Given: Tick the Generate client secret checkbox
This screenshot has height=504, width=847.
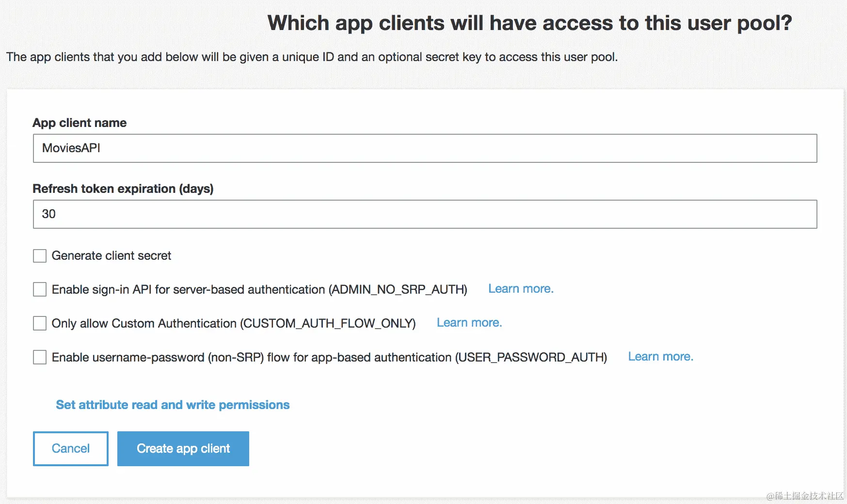Looking at the screenshot, I should 40,256.
